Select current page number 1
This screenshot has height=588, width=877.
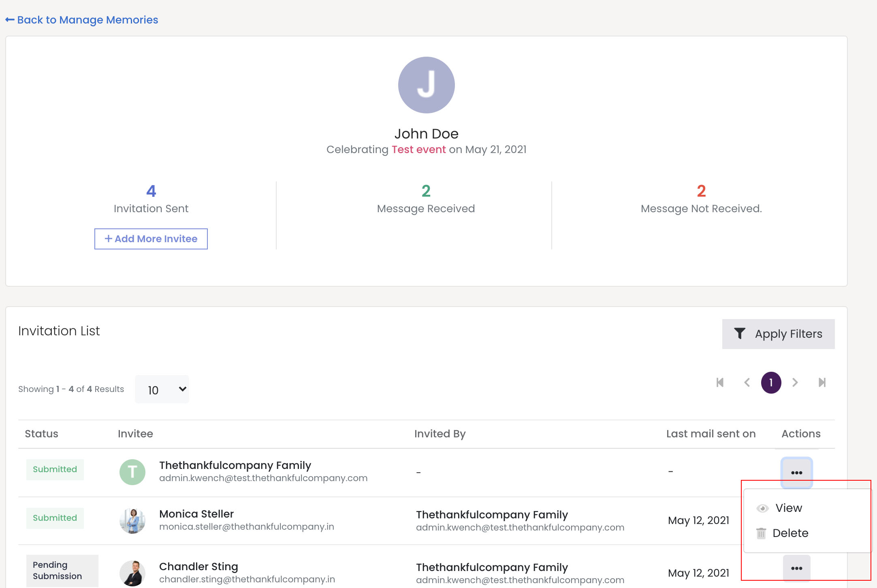(771, 383)
